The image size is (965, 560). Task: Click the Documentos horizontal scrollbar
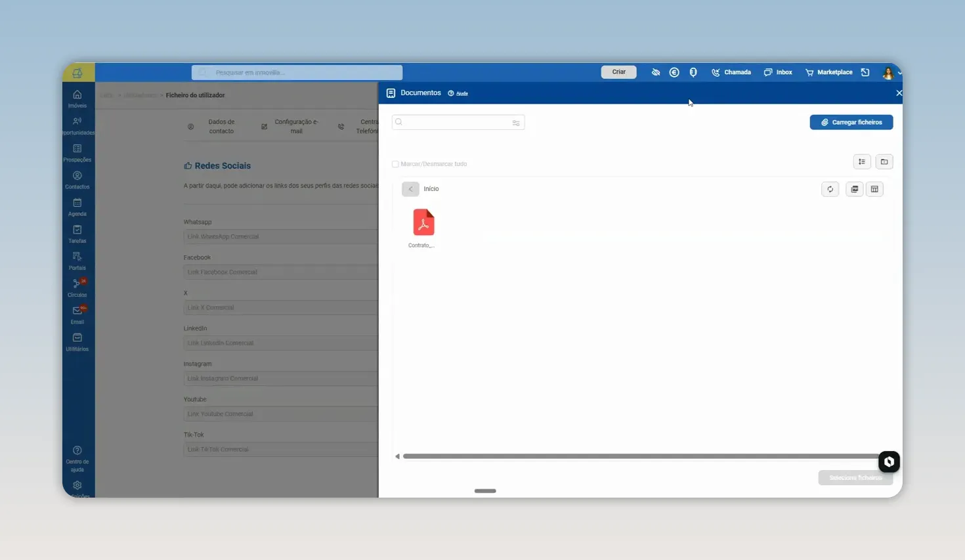(641, 456)
